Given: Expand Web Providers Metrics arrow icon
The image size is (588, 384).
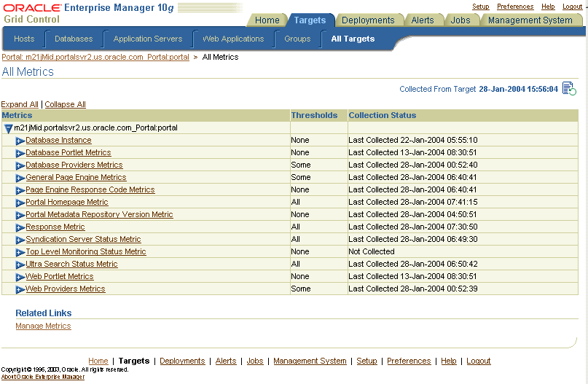Looking at the screenshot, I should (20, 289).
